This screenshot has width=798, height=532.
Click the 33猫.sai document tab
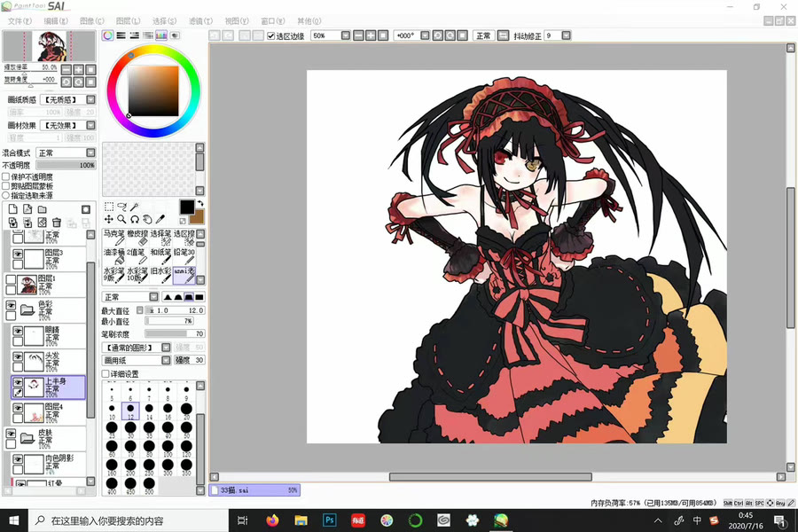(254, 489)
